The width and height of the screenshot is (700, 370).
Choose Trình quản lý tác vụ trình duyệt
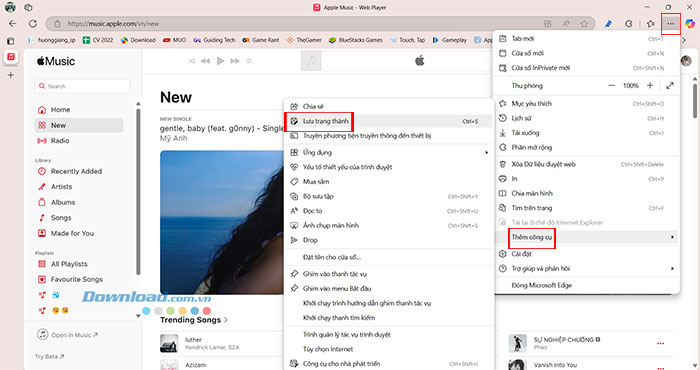389,335
